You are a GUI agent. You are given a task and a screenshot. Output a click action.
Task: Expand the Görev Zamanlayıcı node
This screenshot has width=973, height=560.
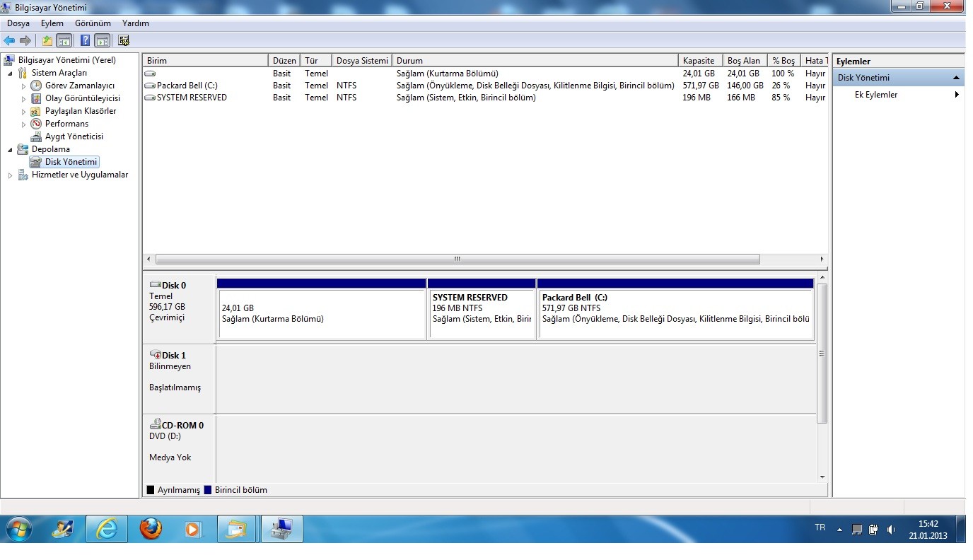pos(23,86)
